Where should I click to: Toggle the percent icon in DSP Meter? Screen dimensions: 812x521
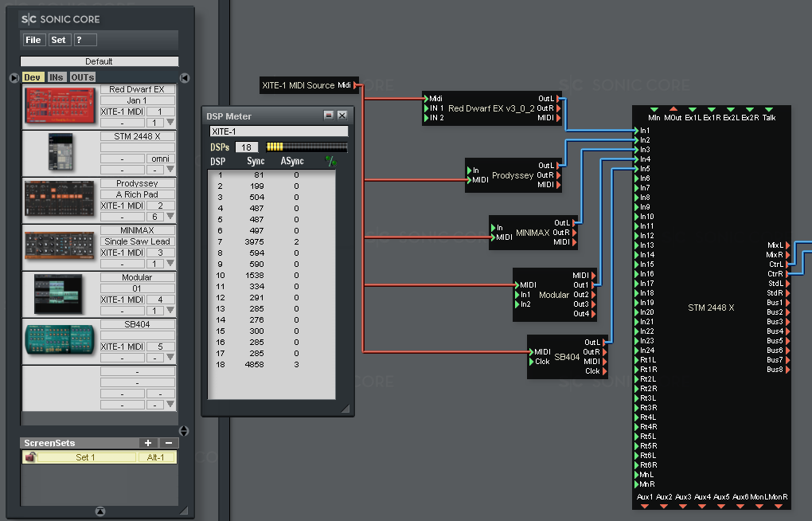[330, 161]
